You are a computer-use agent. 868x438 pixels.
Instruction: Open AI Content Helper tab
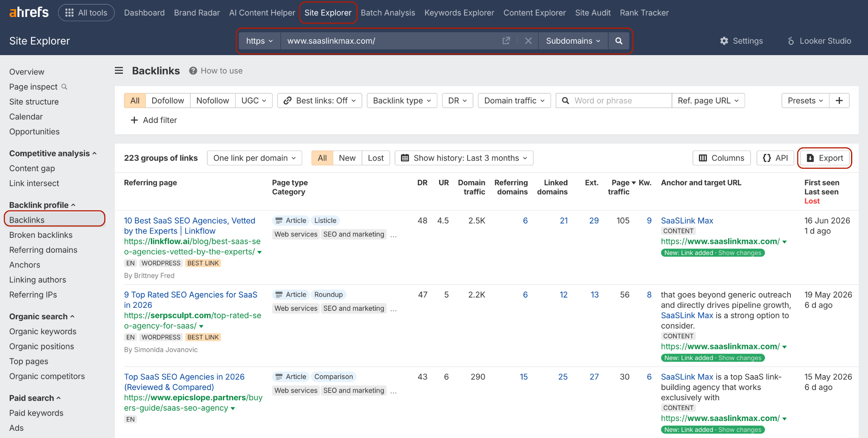(262, 13)
